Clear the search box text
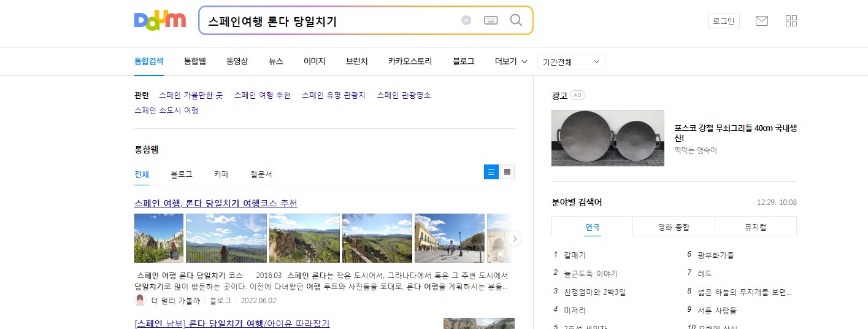Image resolution: width=868 pixels, height=329 pixels. 466,20
